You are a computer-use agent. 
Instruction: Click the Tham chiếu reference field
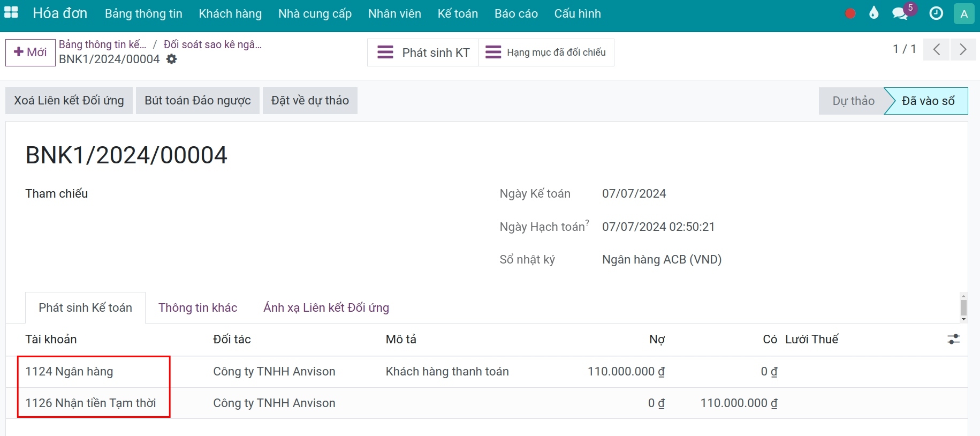point(56,194)
